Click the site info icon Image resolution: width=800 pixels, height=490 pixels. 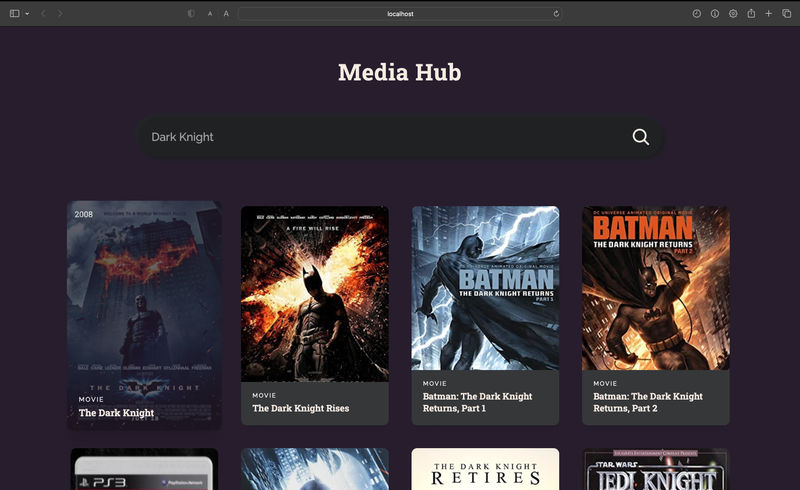(715, 13)
